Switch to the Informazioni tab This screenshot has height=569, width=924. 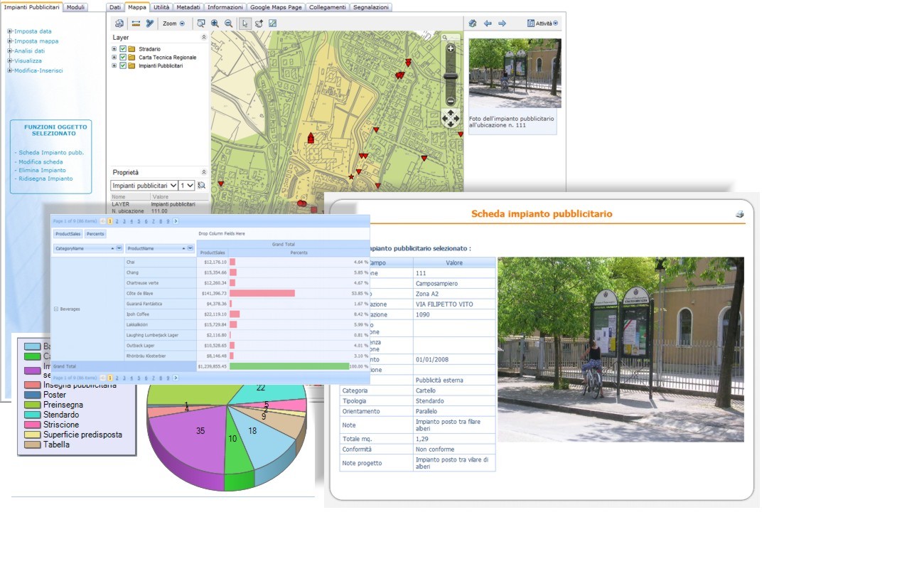[x=225, y=7]
